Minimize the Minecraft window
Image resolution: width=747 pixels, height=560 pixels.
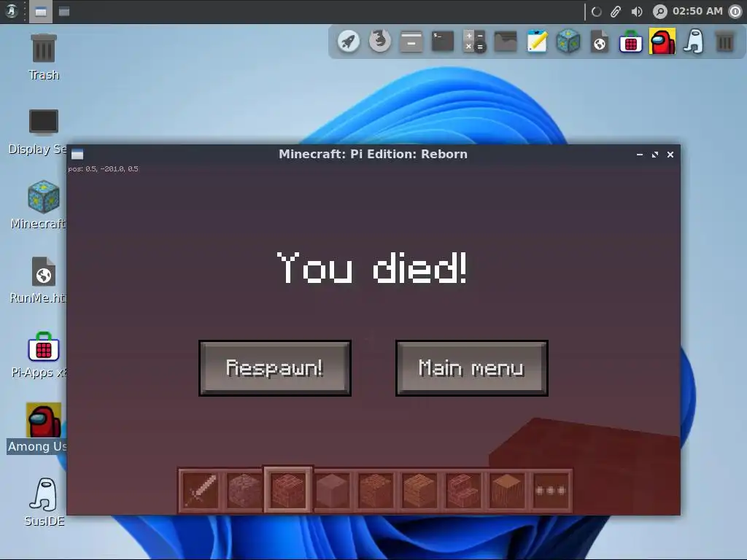[640, 155]
